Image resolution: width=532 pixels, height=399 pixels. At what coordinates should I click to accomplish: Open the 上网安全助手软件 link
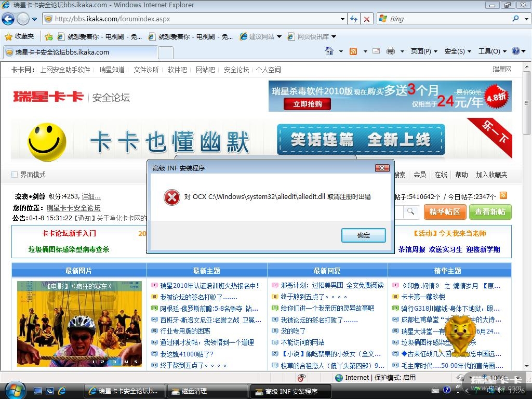tap(65, 70)
